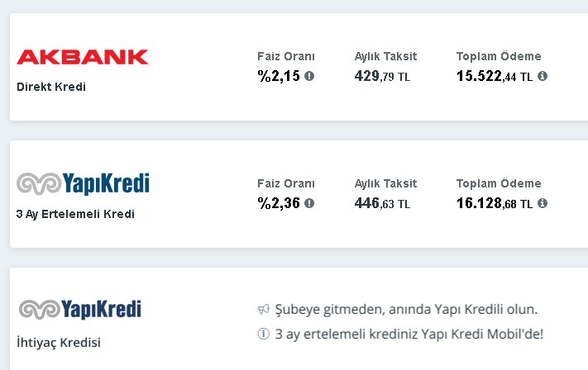The width and height of the screenshot is (588, 370).
Task: Click the Akbank logo
Action: coord(83,57)
